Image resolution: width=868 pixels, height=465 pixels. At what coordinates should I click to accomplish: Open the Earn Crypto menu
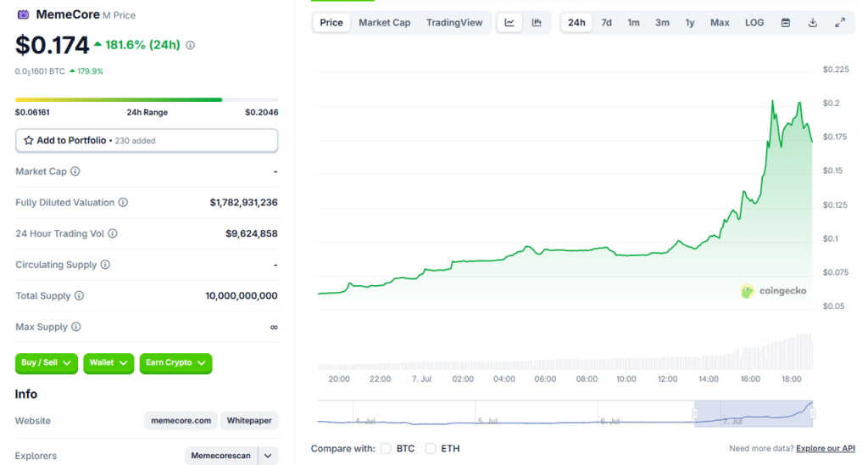[x=175, y=363]
